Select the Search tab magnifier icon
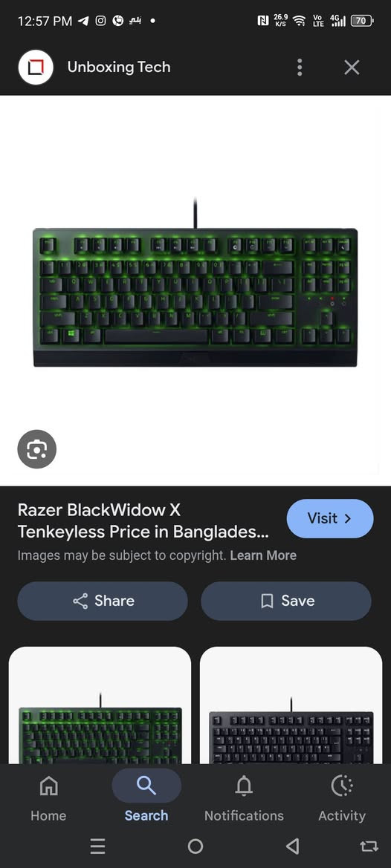The height and width of the screenshot is (868, 391). tap(146, 786)
